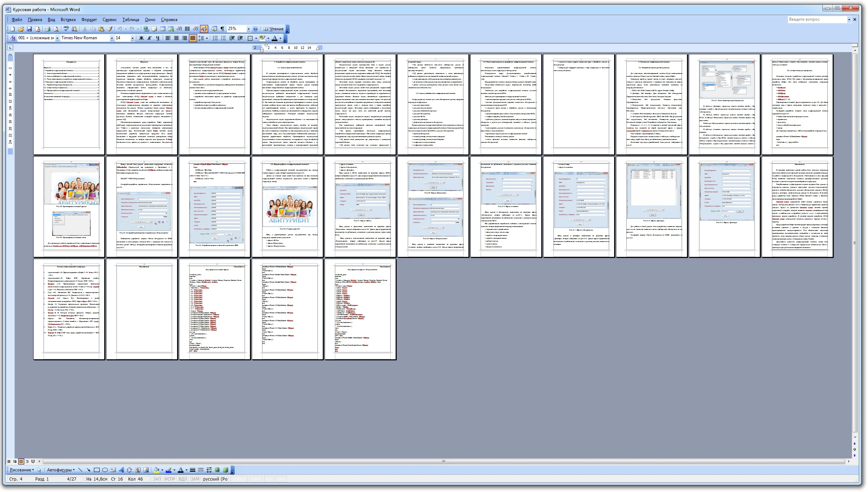The height and width of the screenshot is (492, 868).
Task: Expand the Times New Roman font list
Action: click(x=112, y=38)
